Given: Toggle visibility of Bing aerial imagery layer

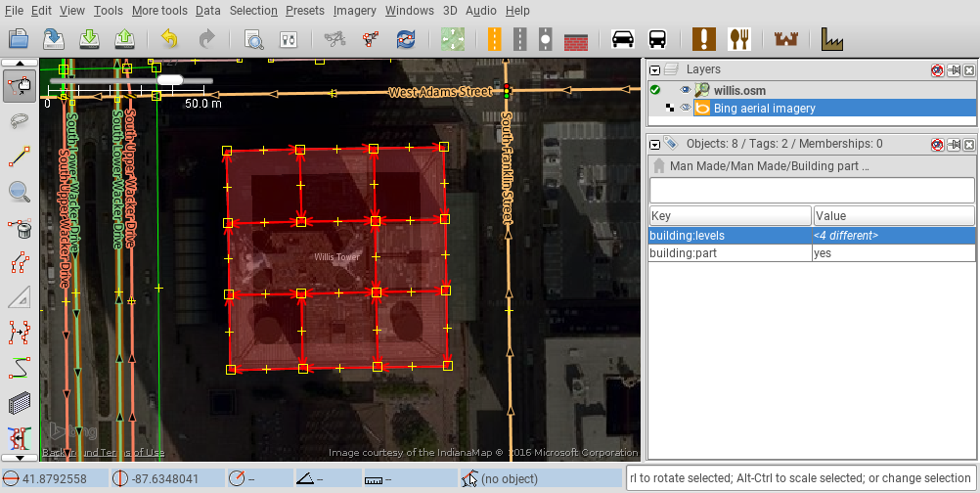Looking at the screenshot, I should point(686,109).
